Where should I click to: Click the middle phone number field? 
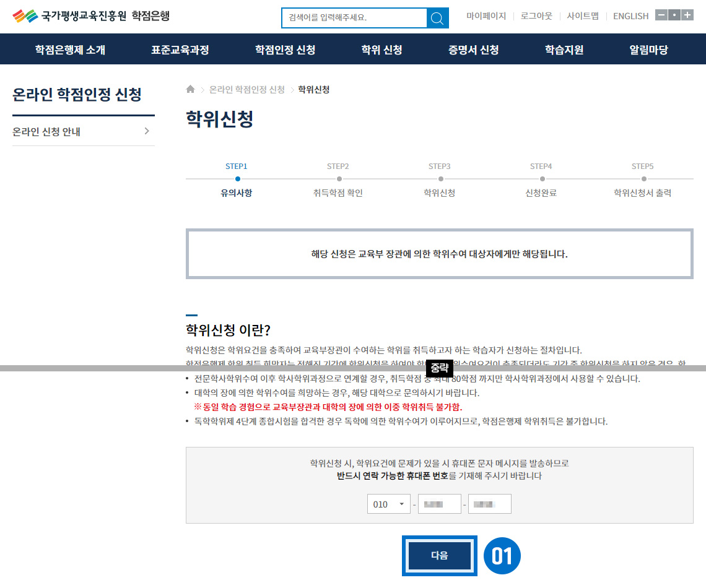440,504
